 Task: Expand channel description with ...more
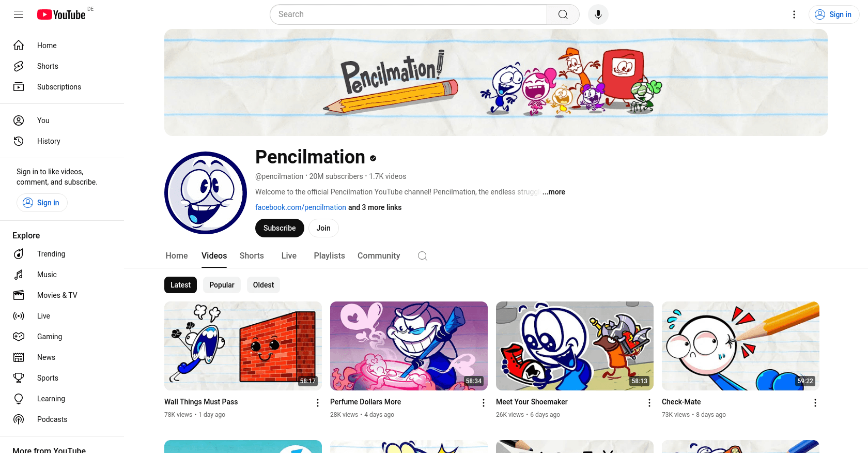pos(553,192)
